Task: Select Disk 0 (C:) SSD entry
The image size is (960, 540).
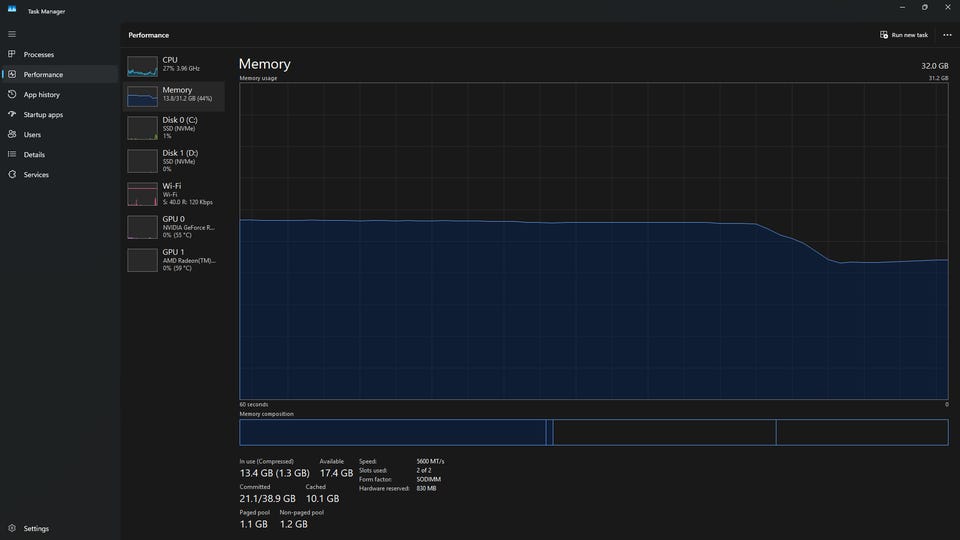Action: (x=174, y=129)
